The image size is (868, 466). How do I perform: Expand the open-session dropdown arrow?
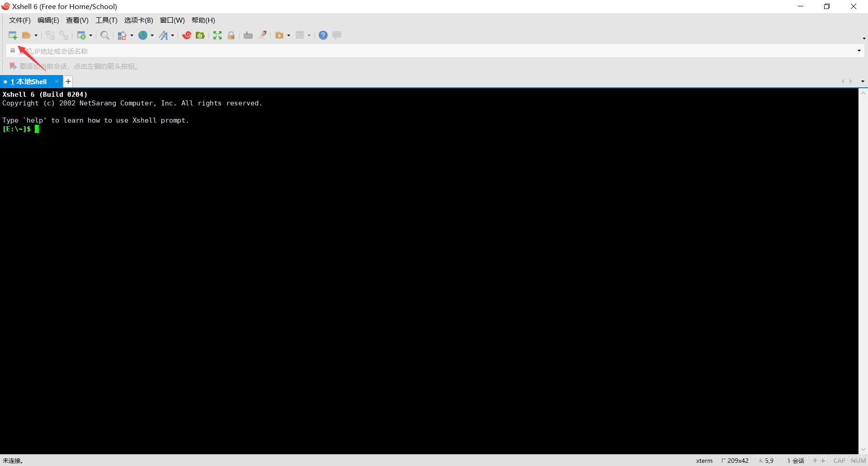(x=36, y=35)
